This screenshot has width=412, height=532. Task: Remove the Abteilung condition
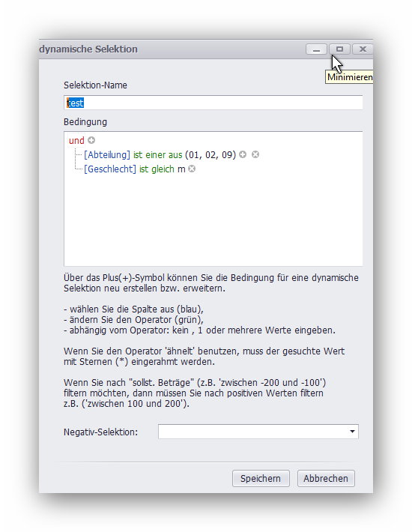click(255, 154)
